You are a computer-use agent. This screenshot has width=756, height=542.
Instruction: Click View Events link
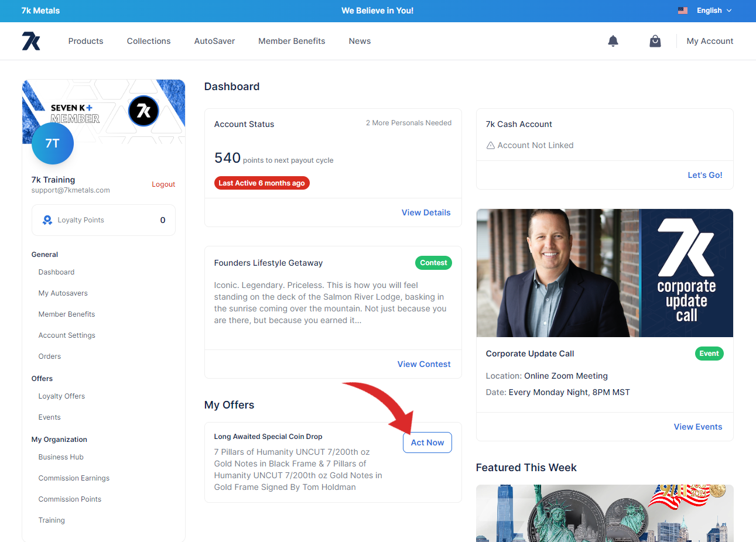click(698, 427)
